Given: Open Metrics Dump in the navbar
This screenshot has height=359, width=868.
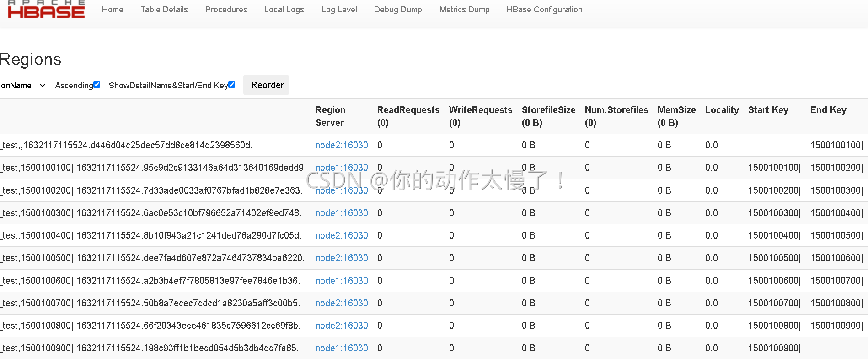Looking at the screenshot, I should [464, 10].
